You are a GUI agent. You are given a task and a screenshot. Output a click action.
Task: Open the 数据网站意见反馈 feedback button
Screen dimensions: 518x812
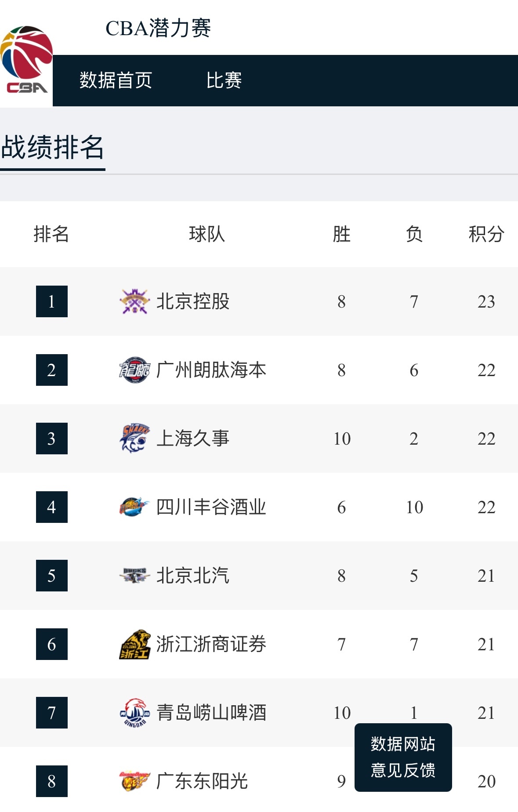(403, 757)
